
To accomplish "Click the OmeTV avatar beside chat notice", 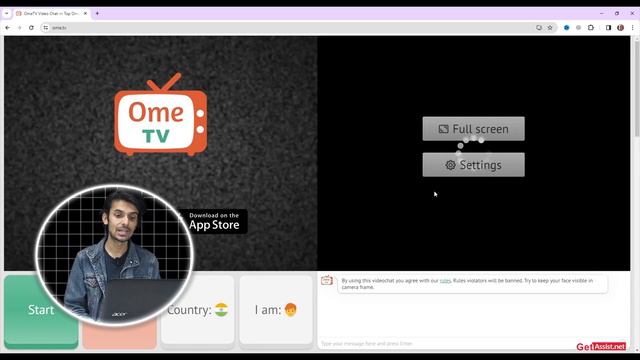I will 327,280.
